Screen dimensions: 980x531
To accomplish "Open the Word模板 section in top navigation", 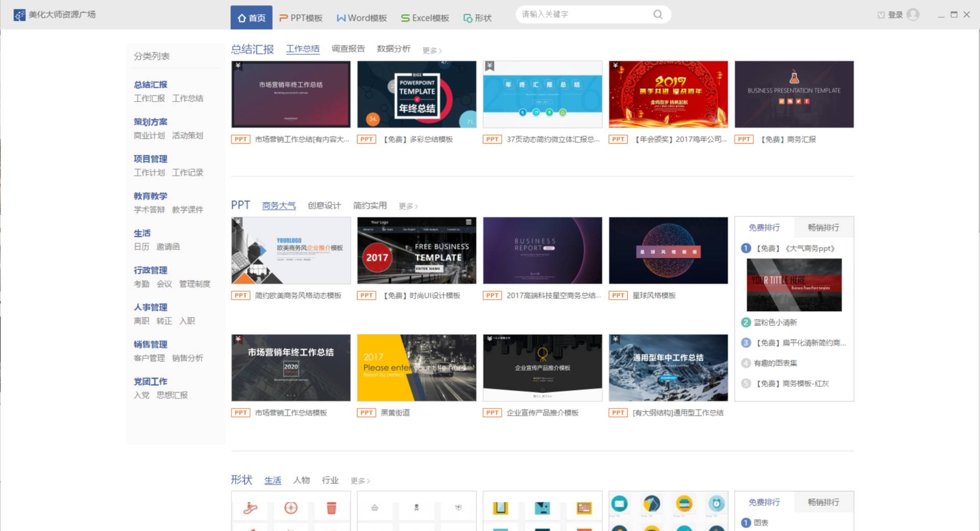I will [361, 17].
